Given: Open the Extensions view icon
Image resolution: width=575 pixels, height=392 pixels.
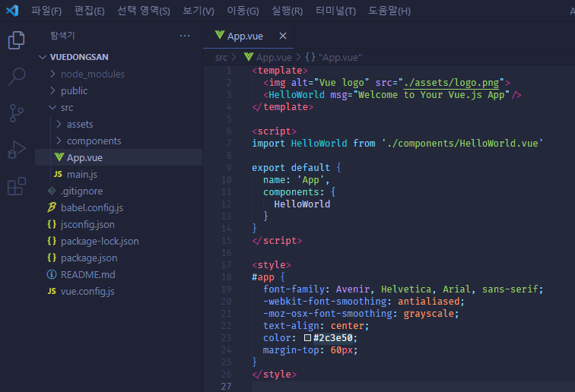Looking at the screenshot, I should (16, 186).
